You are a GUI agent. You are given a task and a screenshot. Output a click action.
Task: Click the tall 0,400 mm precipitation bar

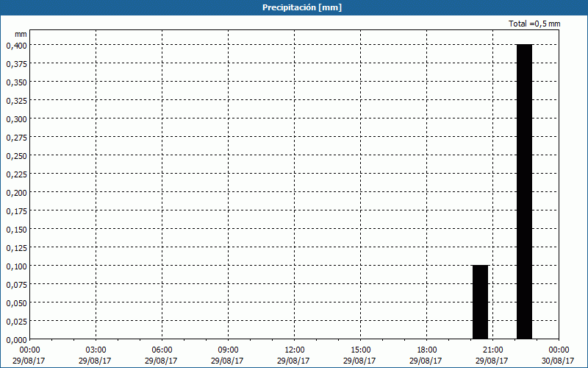(524, 191)
